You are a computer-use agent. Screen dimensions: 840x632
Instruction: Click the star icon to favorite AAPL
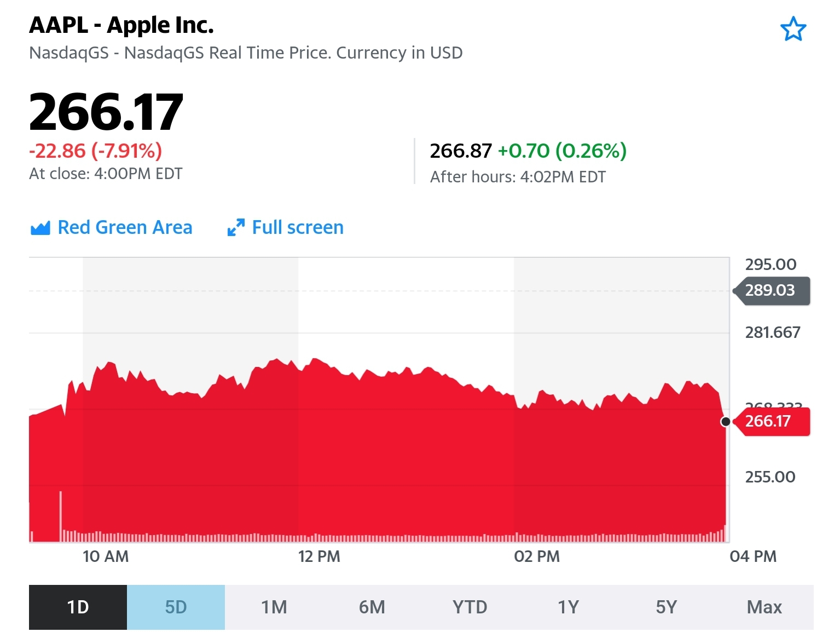(793, 29)
